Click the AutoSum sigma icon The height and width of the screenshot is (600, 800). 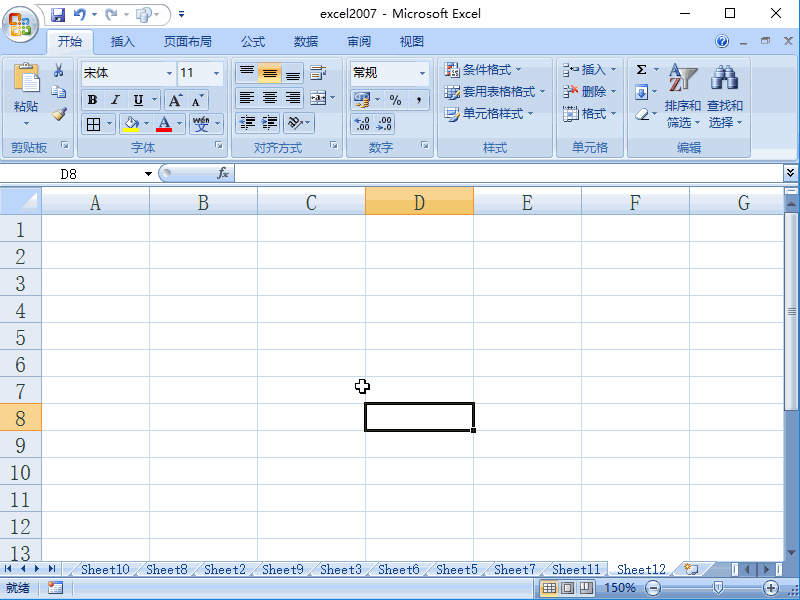[x=642, y=69]
